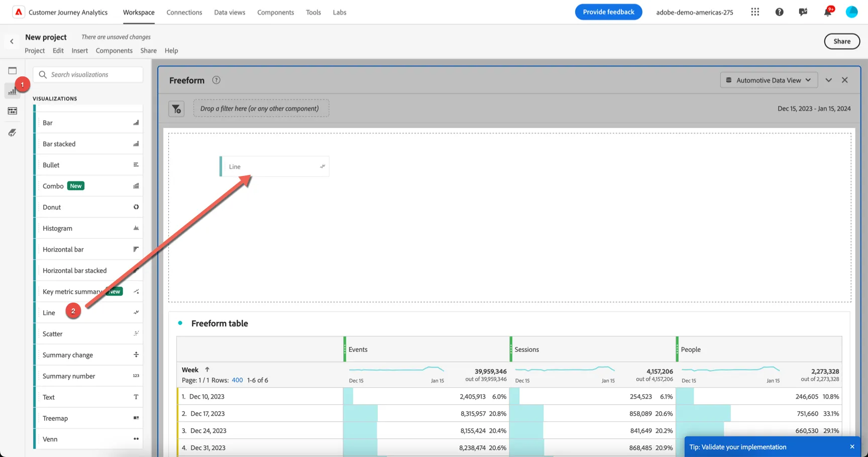Select the Donut visualization
868x457 pixels.
(88, 207)
